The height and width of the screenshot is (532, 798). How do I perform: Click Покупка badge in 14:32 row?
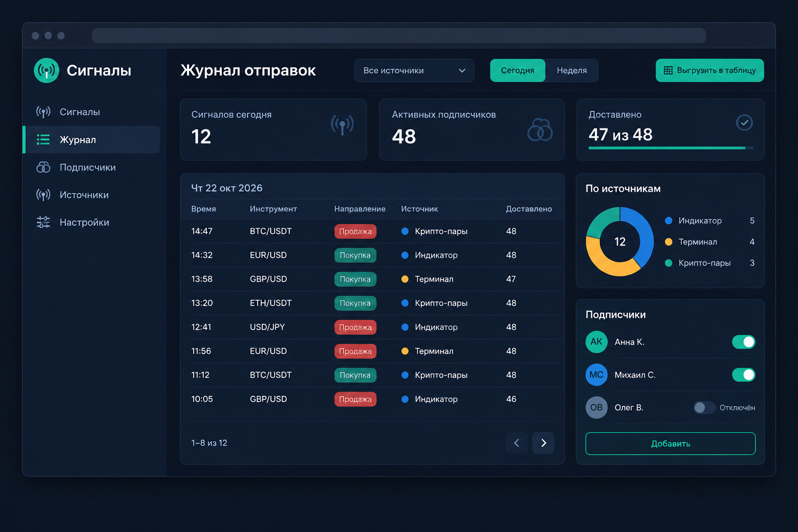[355, 255]
